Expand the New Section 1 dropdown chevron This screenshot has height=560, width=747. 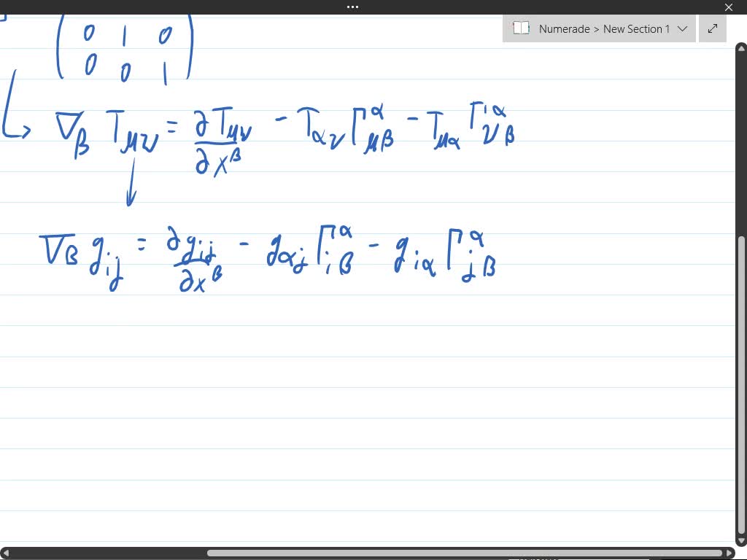(x=683, y=28)
